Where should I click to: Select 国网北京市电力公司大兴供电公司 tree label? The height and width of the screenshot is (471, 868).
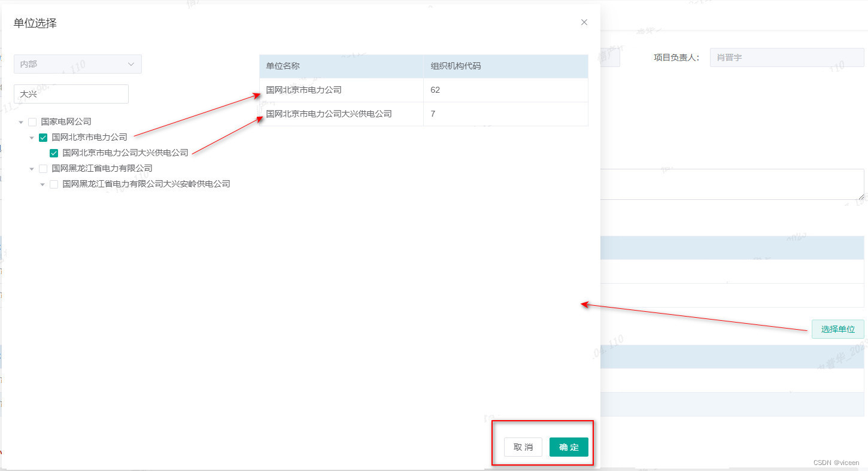point(125,153)
